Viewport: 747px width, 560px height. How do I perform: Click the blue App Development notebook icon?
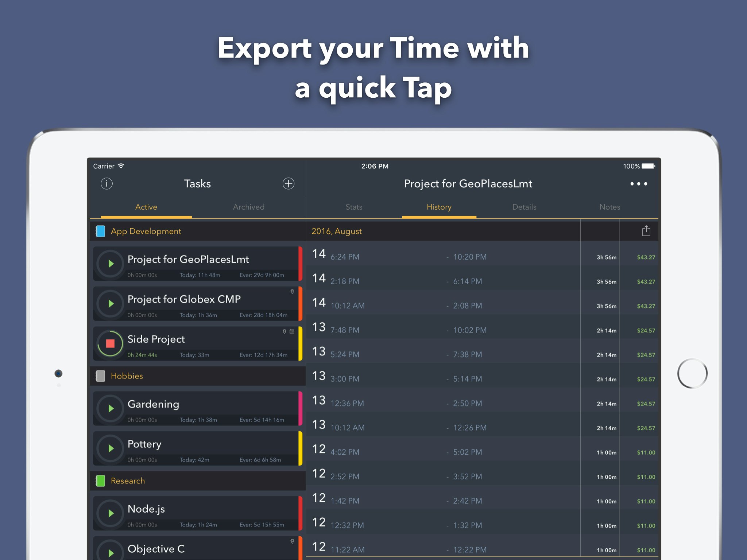[x=100, y=231]
